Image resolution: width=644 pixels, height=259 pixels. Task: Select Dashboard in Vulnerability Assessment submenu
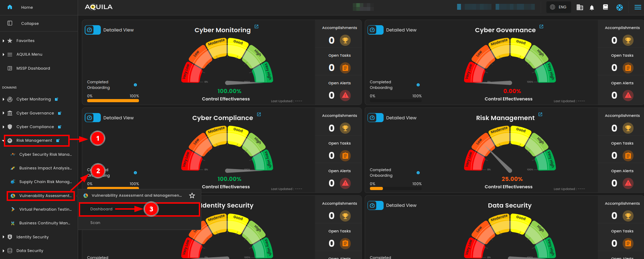[x=101, y=209]
